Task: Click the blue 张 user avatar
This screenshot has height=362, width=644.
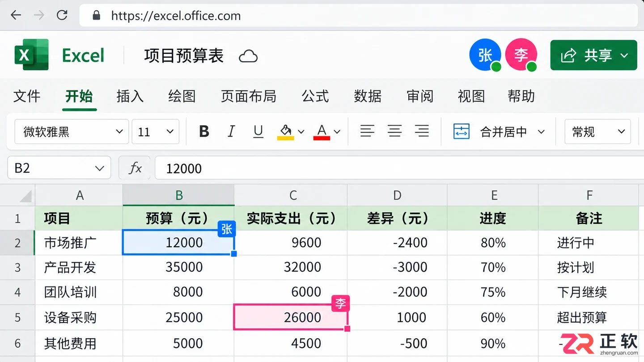Action: (485, 55)
